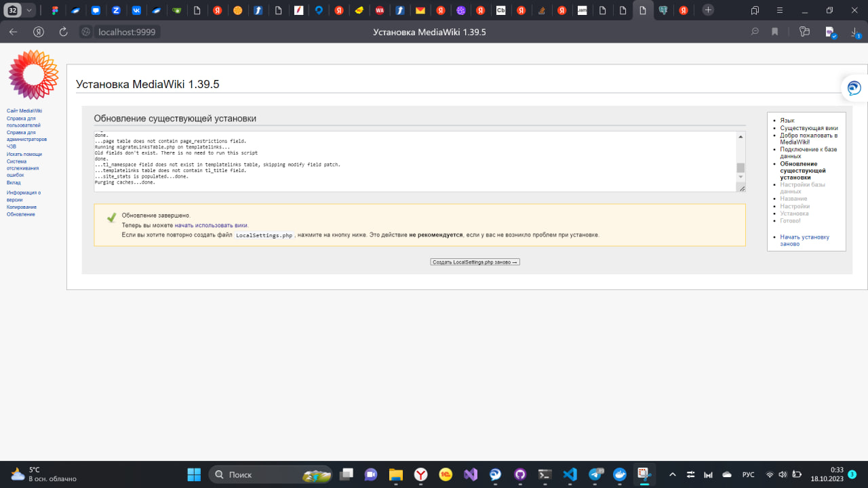Open the Обновление sidebar link

point(21,214)
